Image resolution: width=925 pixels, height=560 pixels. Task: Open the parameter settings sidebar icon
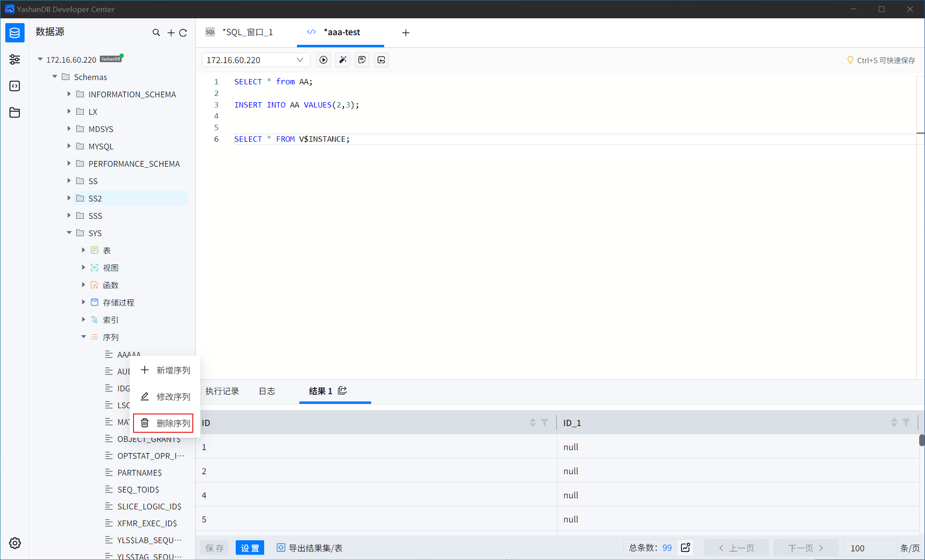tap(14, 59)
